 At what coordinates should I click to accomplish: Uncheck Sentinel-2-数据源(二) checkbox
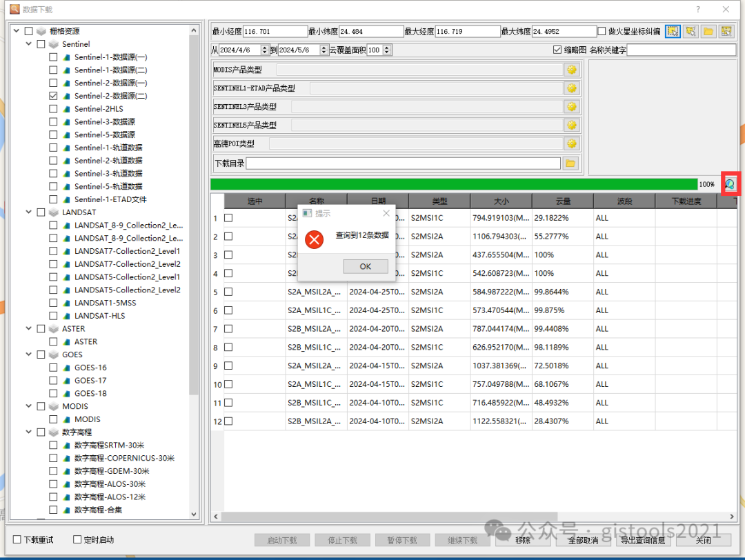click(x=53, y=96)
